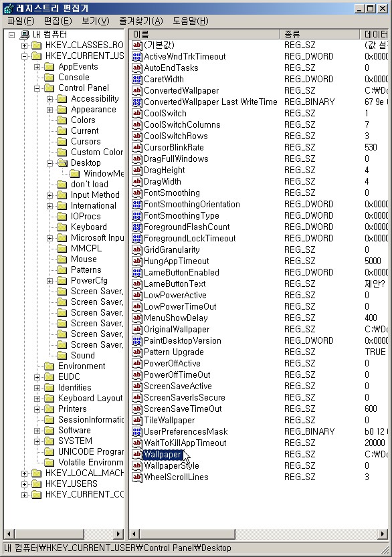Collapse the Desktop key in the tree

(50, 163)
